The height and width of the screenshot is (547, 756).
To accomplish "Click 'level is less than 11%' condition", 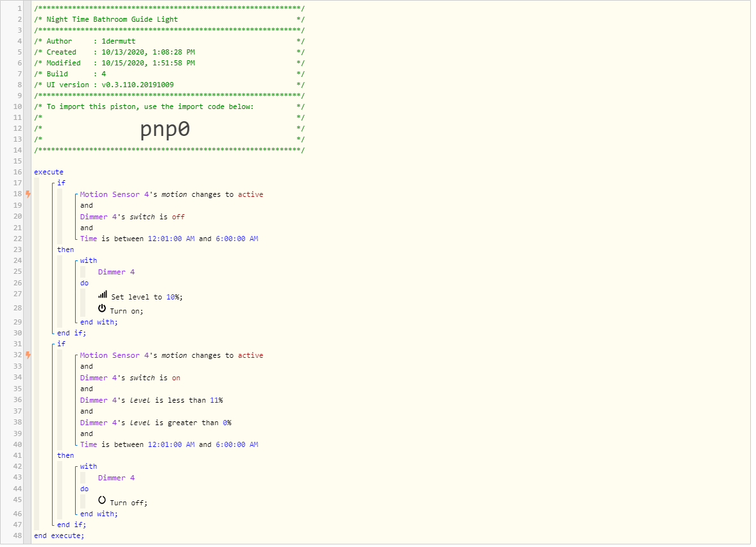I will click(x=151, y=401).
